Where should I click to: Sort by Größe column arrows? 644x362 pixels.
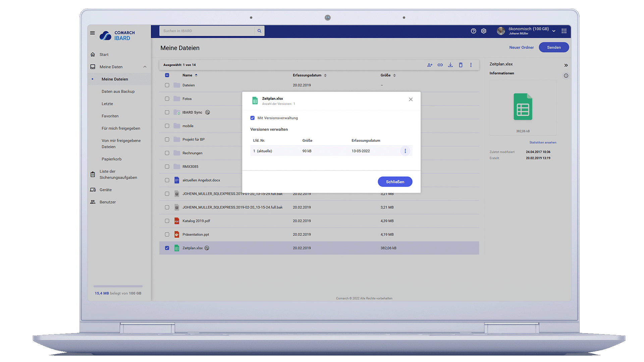pyautogui.click(x=394, y=75)
